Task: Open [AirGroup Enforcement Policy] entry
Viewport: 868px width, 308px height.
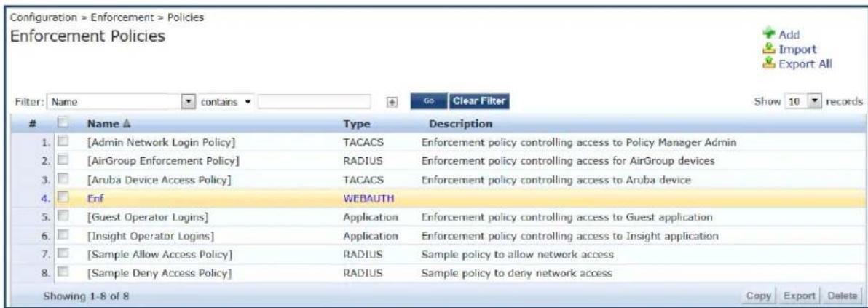Action: (163, 161)
